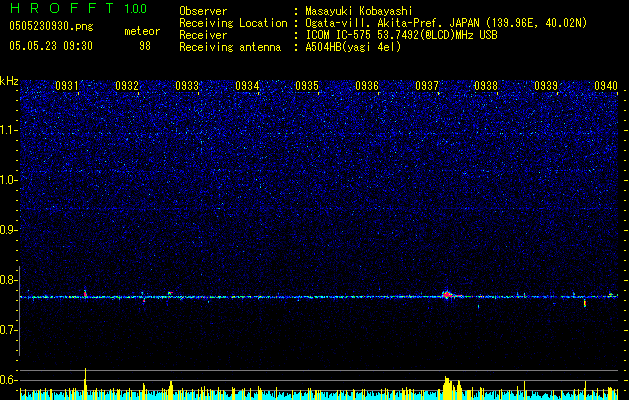Click the 0936 time marker
Screen dimensions: 629x400
pos(367,86)
